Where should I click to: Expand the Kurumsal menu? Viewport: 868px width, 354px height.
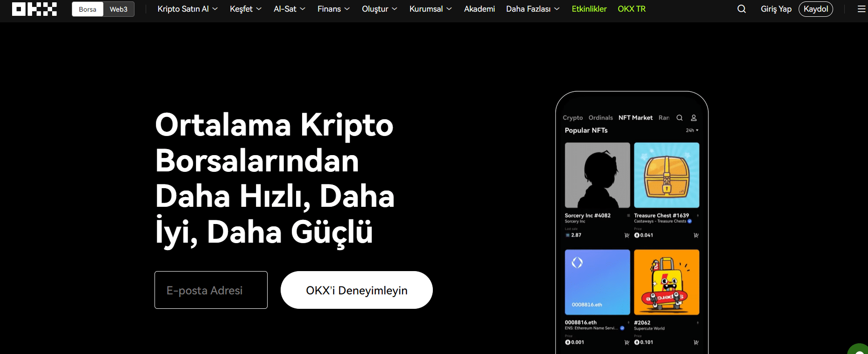(431, 9)
